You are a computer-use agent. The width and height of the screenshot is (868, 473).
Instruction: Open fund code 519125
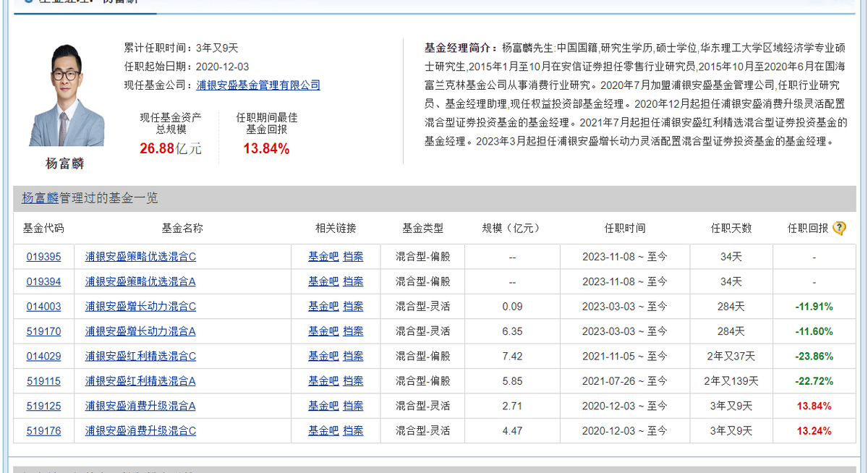pos(43,406)
